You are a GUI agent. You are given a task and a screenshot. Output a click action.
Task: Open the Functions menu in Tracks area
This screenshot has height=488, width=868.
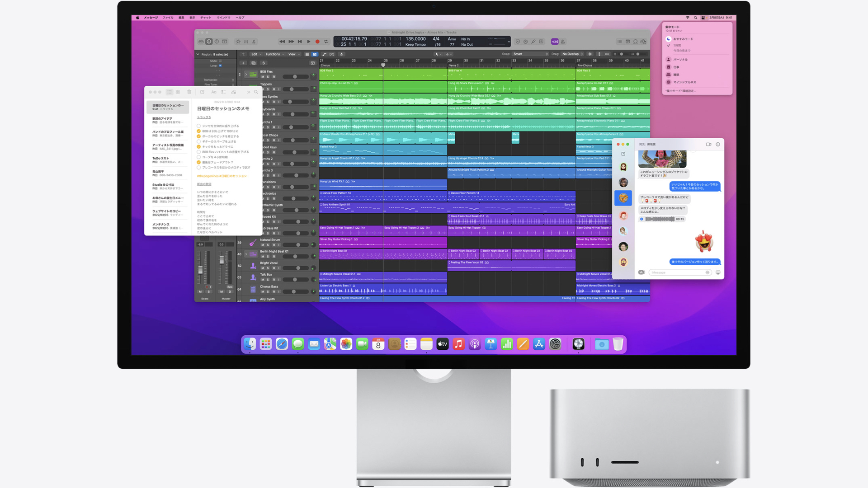click(x=274, y=54)
